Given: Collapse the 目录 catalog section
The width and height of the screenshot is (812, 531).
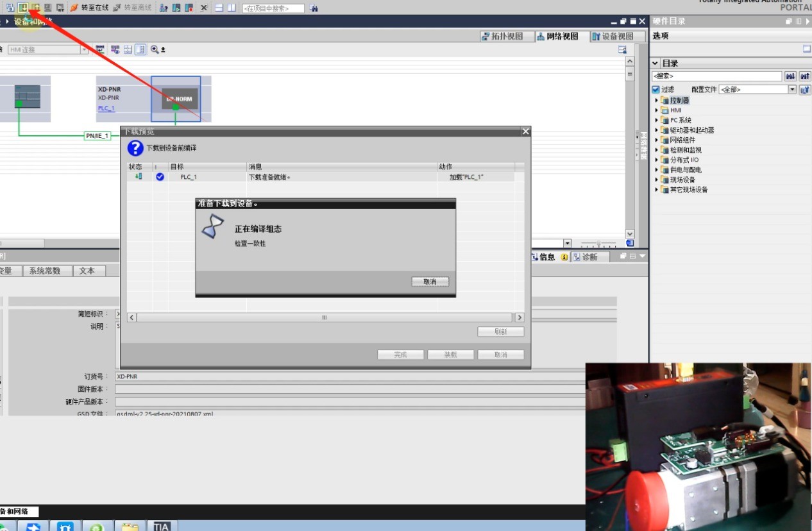Looking at the screenshot, I should point(655,63).
